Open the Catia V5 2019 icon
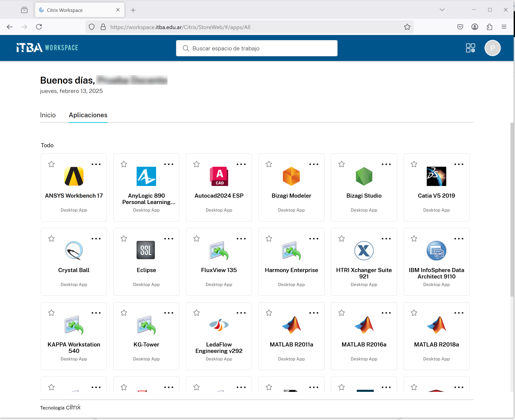The width and height of the screenshot is (515, 420). pyautogui.click(x=436, y=176)
